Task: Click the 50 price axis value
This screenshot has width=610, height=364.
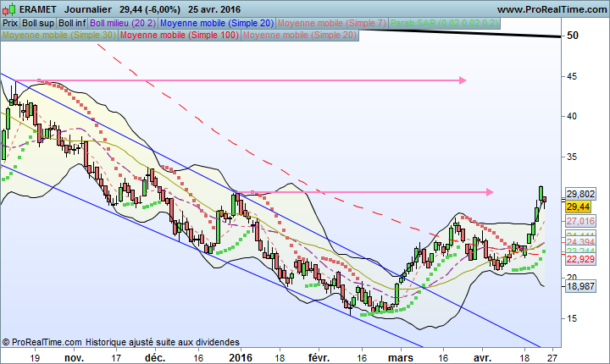Action: 573,36
